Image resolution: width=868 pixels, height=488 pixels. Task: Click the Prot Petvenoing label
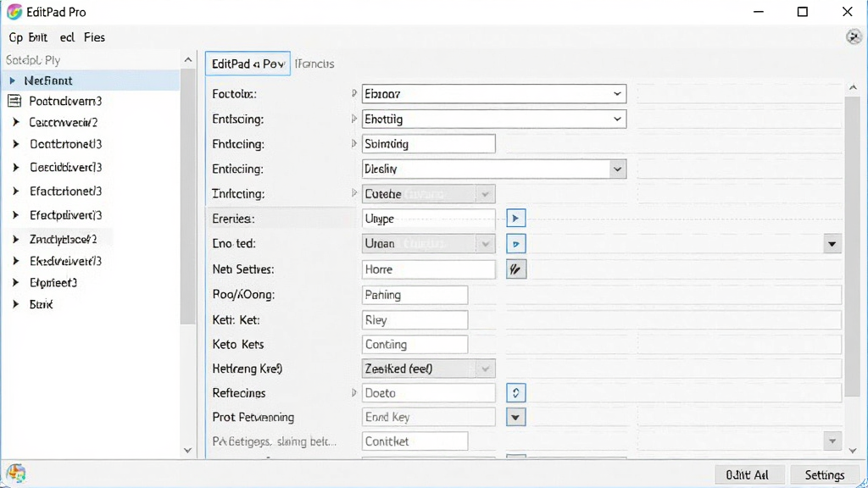(253, 417)
